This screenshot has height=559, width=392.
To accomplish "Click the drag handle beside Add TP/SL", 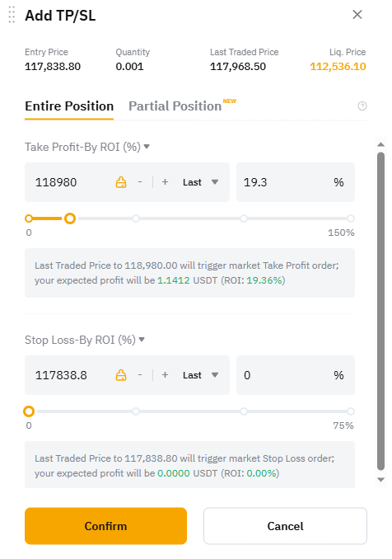I will [12, 15].
